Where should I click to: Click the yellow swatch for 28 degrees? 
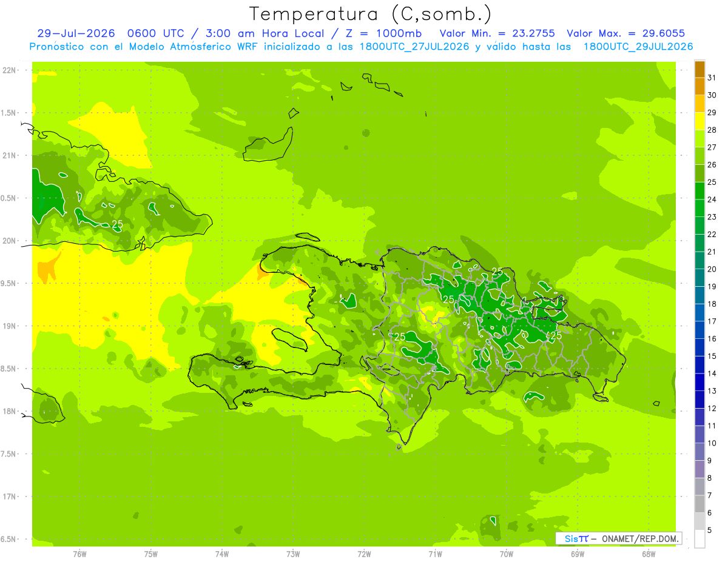click(x=699, y=122)
